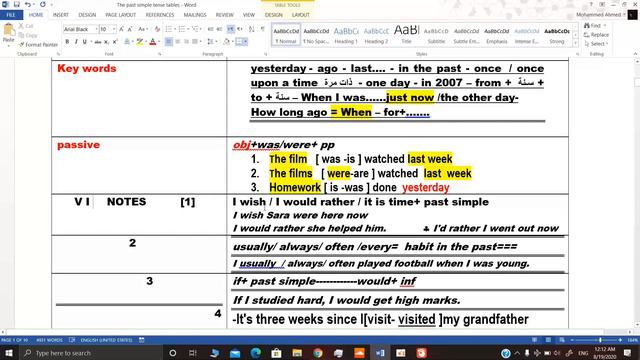Sort the selected text

[251, 29]
